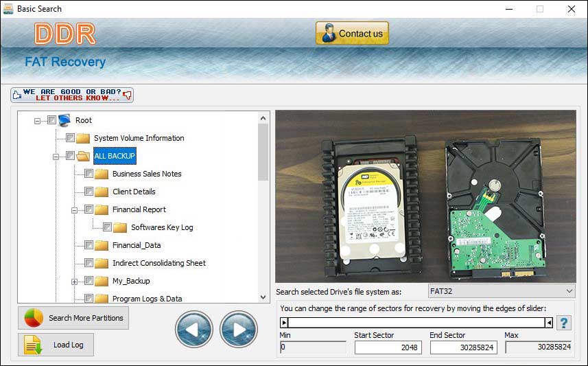Select My_Backup tree item
588x366 pixels.
[x=131, y=281]
